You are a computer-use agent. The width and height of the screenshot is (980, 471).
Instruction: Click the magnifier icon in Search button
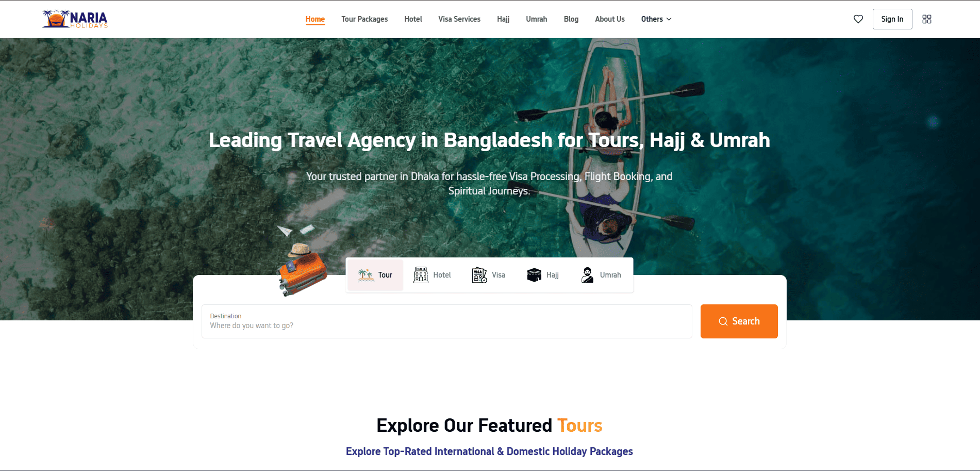pyautogui.click(x=723, y=321)
